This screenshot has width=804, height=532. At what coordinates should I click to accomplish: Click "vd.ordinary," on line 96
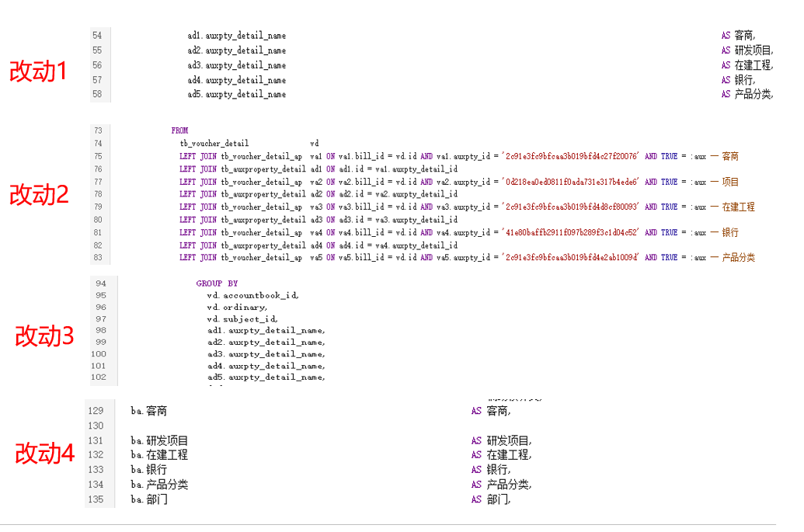click(237, 308)
